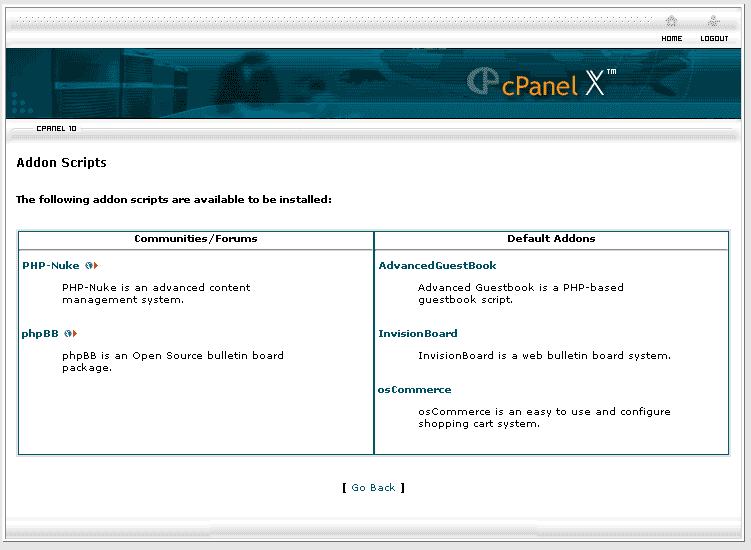Open the CPANEL 10 tab

coord(56,129)
